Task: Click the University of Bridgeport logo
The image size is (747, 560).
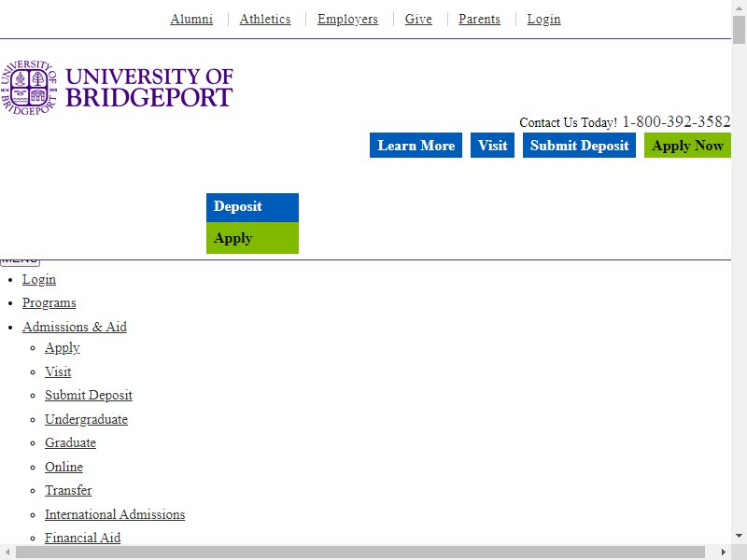Action: click(x=118, y=88)
